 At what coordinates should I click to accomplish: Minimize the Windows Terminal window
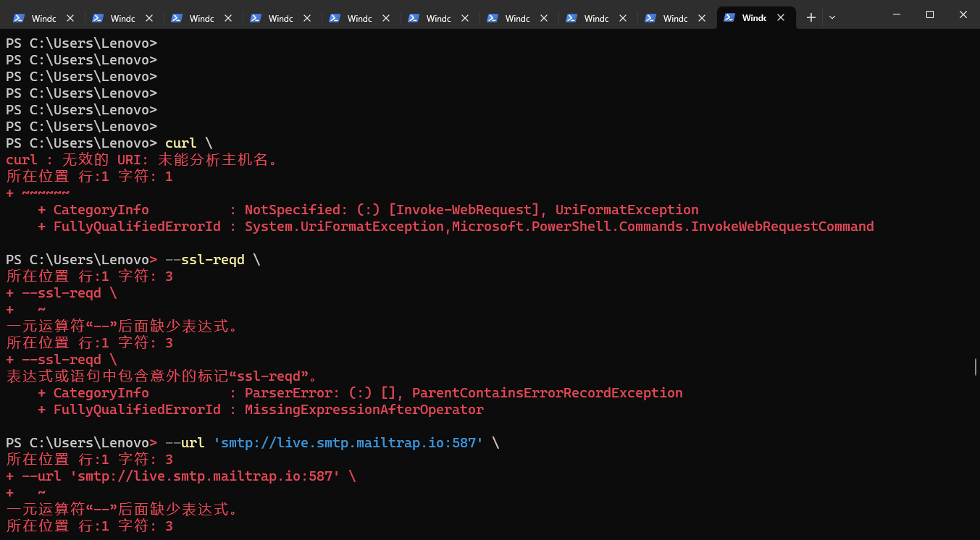[896, 14]
